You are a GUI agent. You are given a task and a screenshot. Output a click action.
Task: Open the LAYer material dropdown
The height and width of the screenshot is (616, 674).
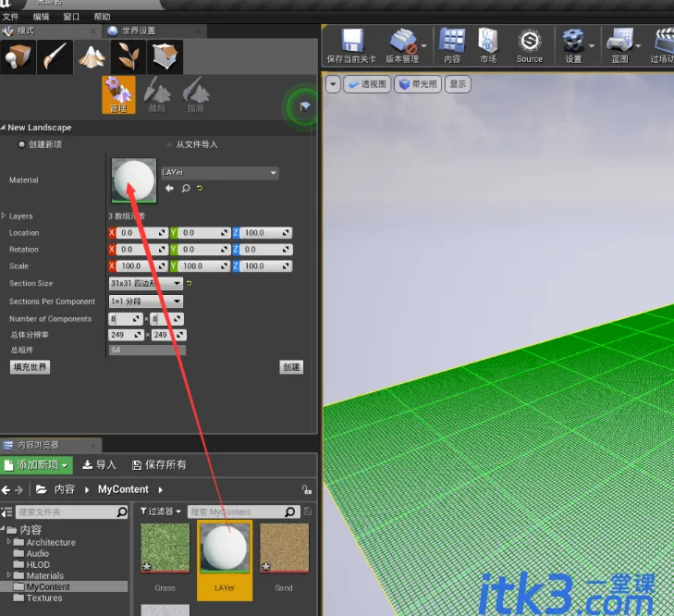click(x=220, y=172)
